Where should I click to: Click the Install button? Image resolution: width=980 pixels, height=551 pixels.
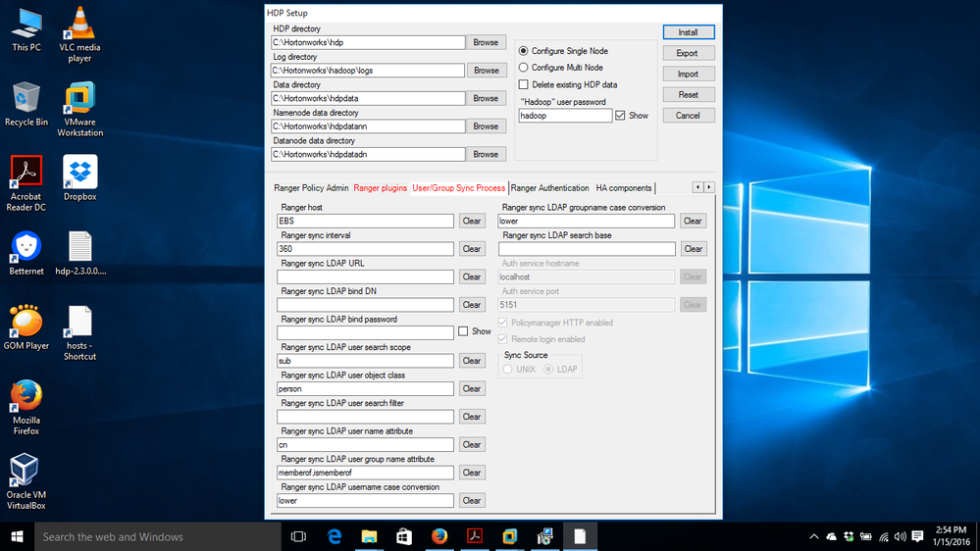(688, 32)
